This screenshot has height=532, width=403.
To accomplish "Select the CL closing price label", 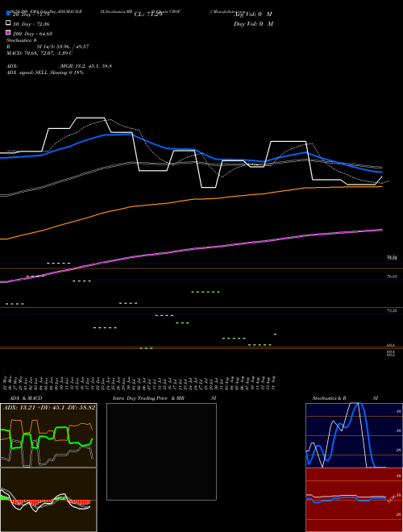I will [x=148, y=15].
